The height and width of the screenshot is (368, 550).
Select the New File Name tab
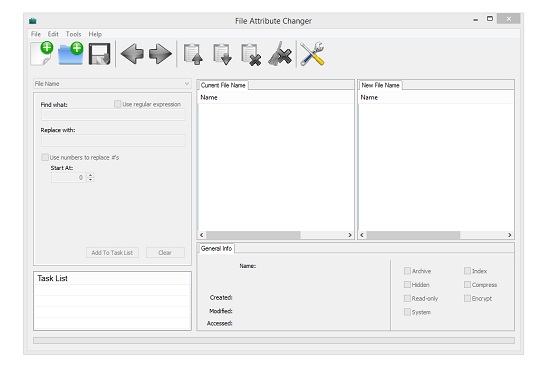tap(381, 85)
